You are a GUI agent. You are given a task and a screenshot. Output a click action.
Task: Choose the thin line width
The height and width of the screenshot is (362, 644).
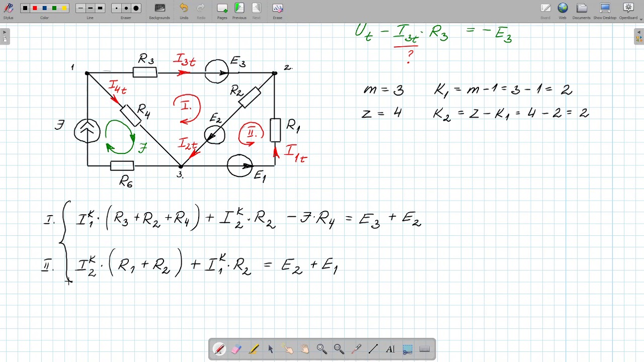[x=80, y=8]
